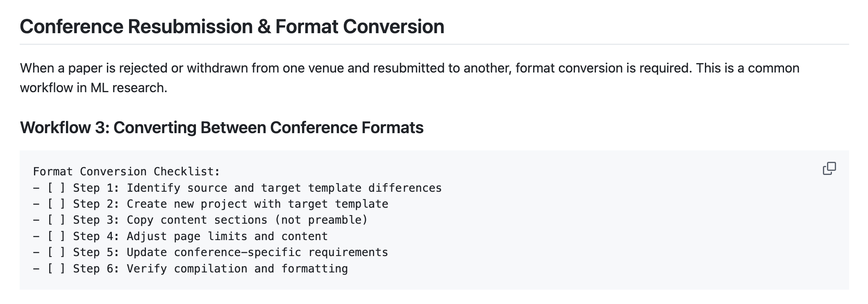Image resolution: width=868 pixels, height=304 pixels.
Task: Click the Step 3 empty checkbox brackets
Action: click(x=56, y=220)
